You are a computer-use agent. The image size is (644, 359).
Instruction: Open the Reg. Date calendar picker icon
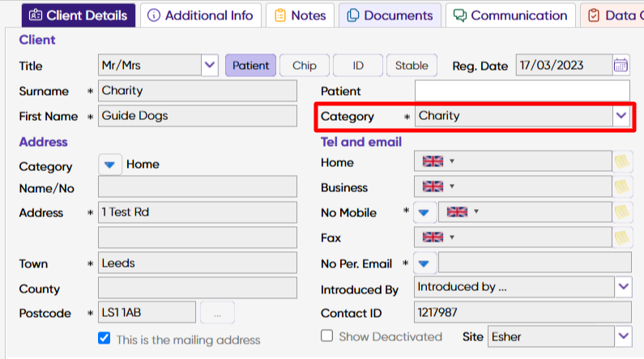click(x=621, y=66)
